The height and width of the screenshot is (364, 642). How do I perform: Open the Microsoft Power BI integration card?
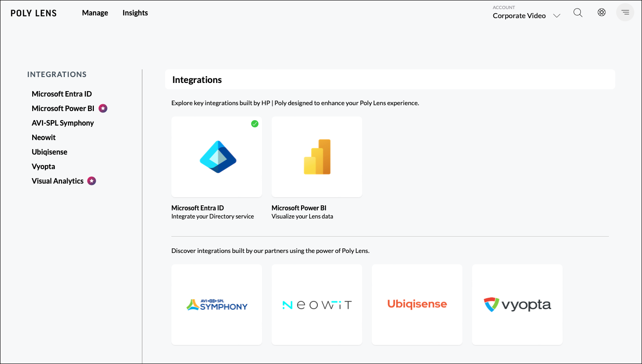tap(316, 157)
